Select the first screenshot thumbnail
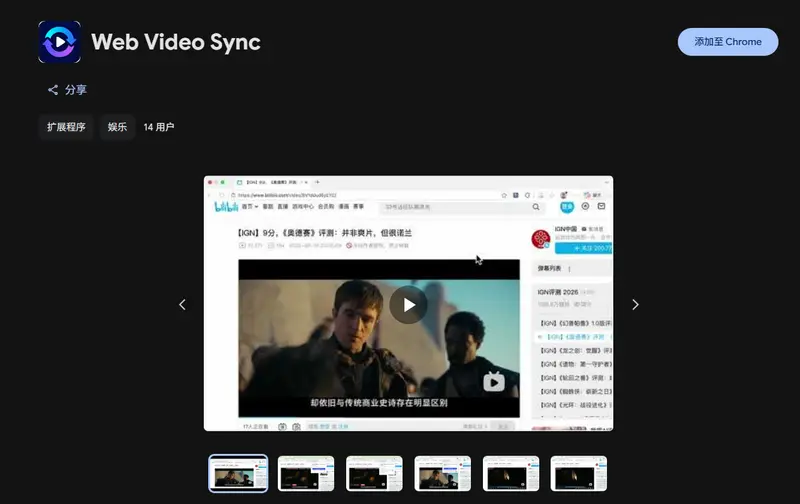This screenshot has width=800, height=504. click(238, 473)
